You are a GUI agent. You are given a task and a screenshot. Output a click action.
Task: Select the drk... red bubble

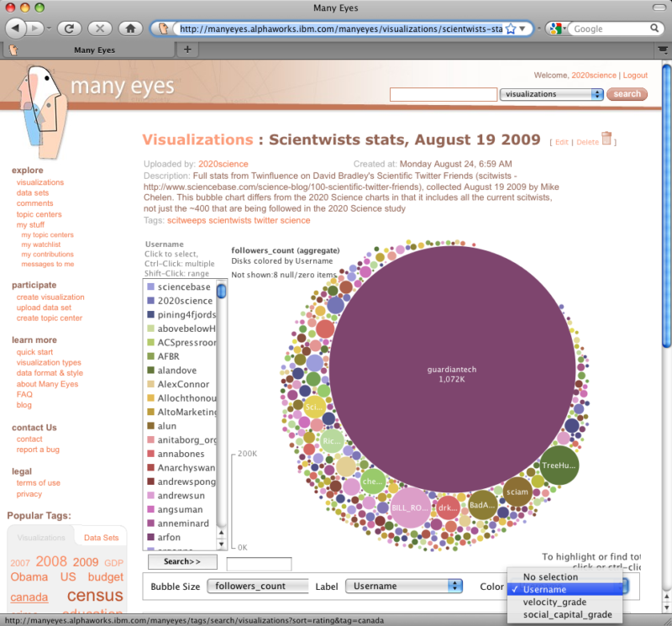(448, 508)
